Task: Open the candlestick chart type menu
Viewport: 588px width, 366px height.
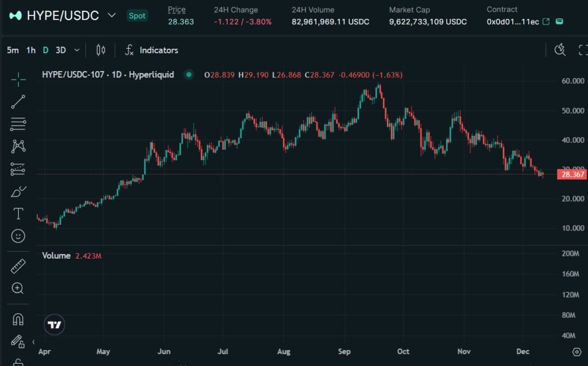Action: point(101,50)
